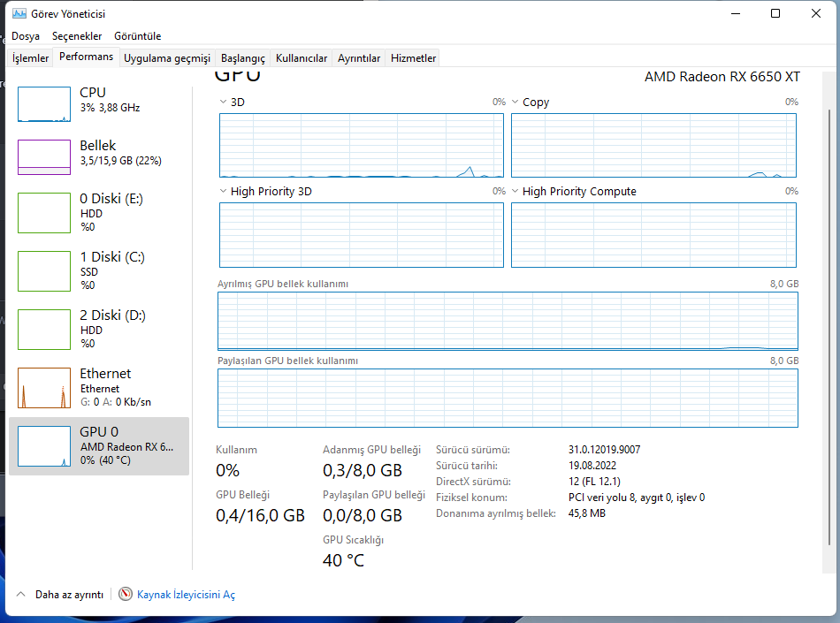Viewport: 840px width, 623px height.
Task: Click the AMD Radeon RX 6650 XT title
Action: (722, 77)
